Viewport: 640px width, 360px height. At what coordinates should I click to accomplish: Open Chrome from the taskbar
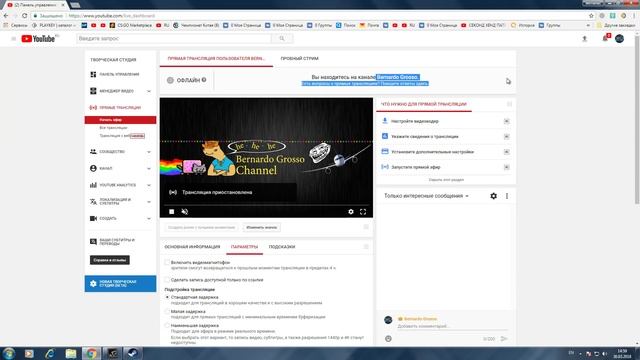[91, 353]
